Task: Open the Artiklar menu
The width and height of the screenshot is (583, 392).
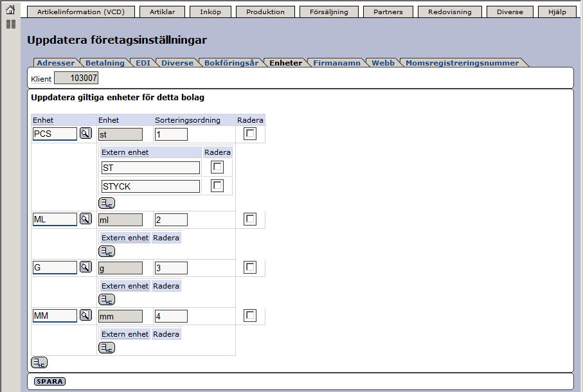Action: 162,12
